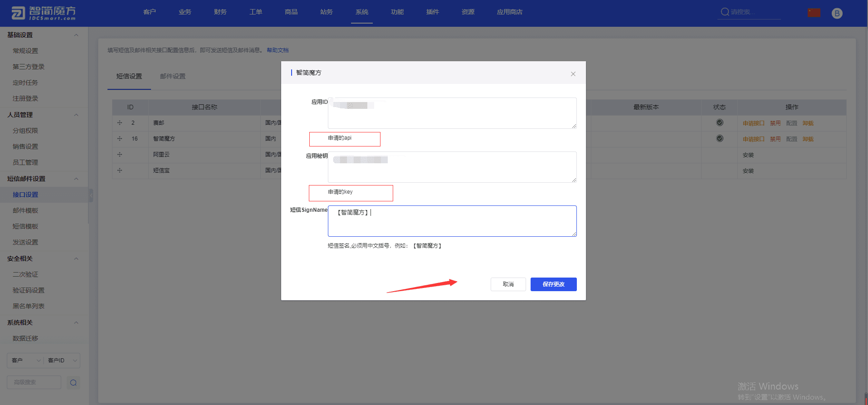
Task: Click the drag handle for row 智简魔方
Action: tap(120, 139)
